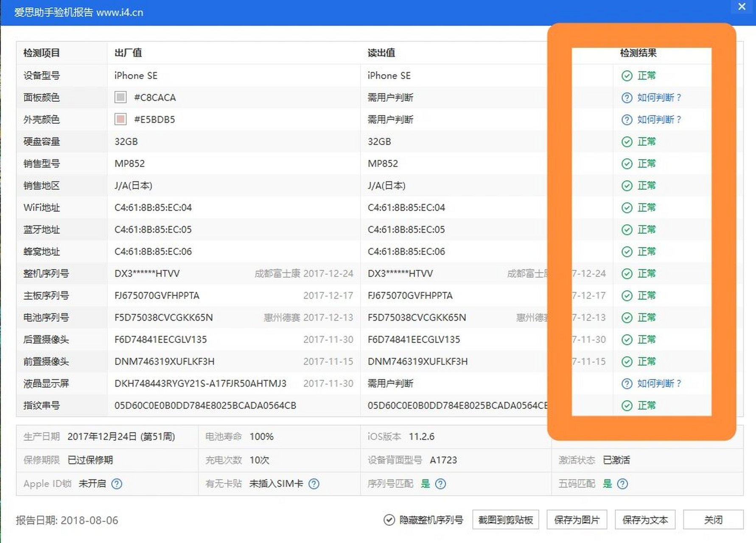
Task: Click green check icon in 主板序列号 row
Action: 627,296
